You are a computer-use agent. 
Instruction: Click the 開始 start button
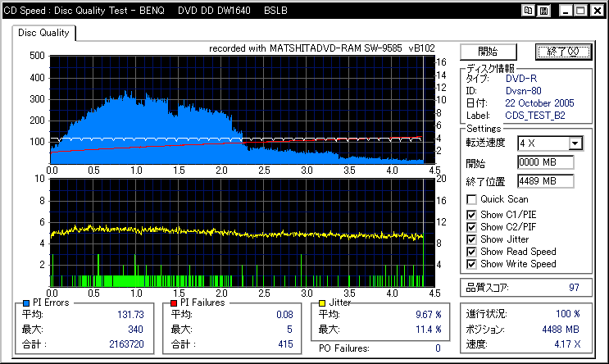(x=489, y=52)
